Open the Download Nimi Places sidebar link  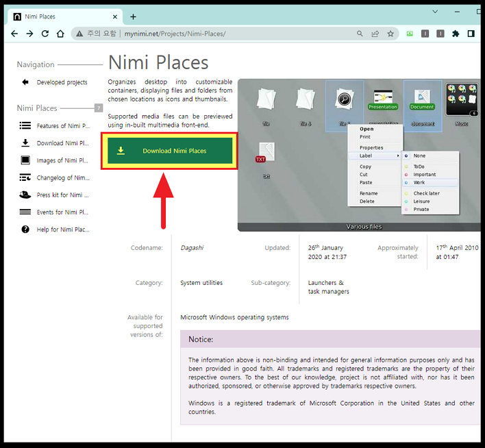[62, 143]
